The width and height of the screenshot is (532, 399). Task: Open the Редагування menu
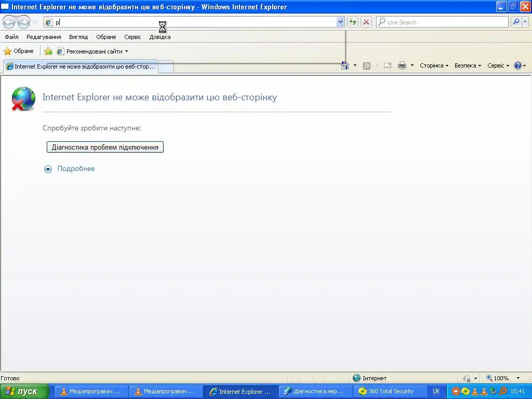coord(44,37)
